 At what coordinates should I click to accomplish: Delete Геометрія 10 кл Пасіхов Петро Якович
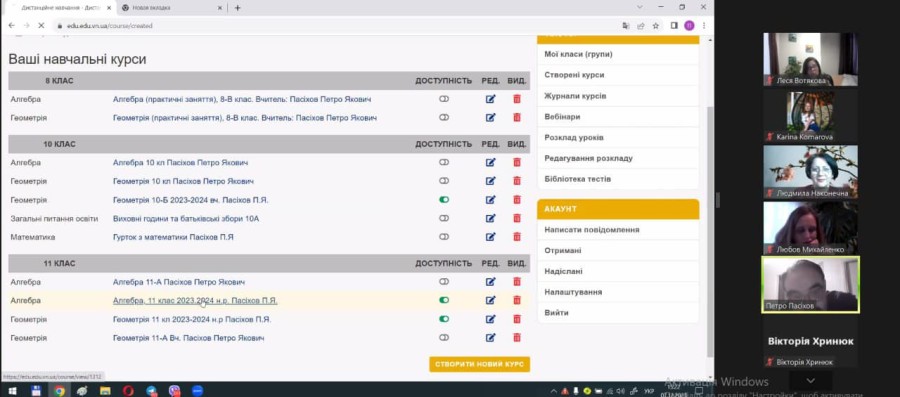point(517,181)
